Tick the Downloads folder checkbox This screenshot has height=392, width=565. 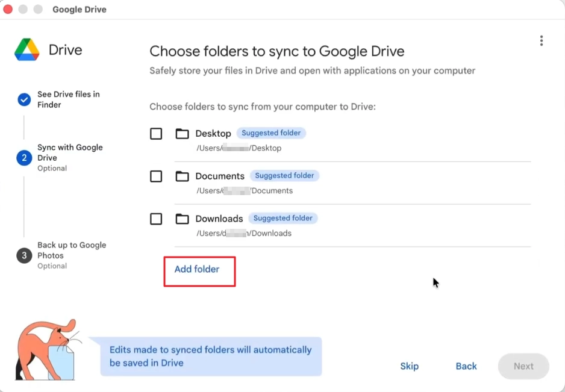tap(156, 219)
